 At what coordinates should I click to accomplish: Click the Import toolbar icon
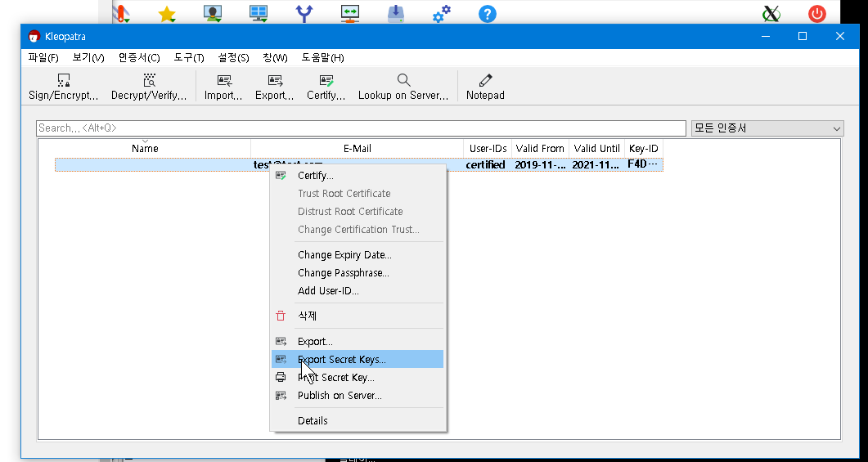[223, 87]
